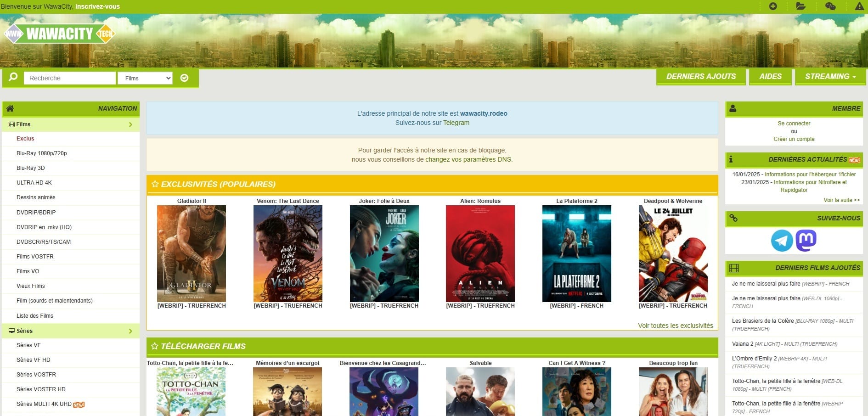
Task: Select ULTRA HD 4K in navigation
Action: [34, 183]
